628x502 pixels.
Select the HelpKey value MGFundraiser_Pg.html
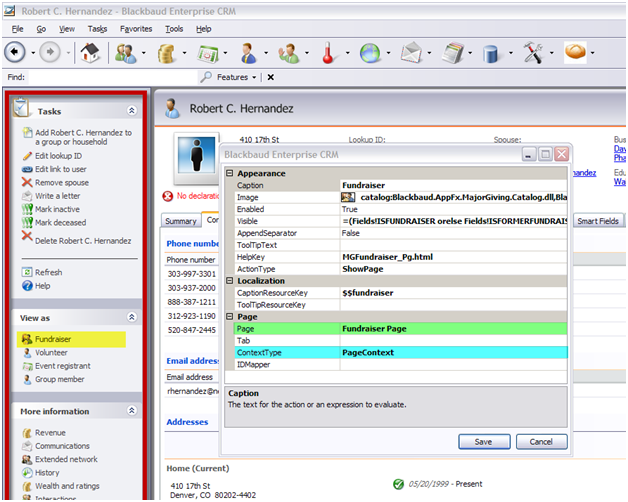coord(453,257)
